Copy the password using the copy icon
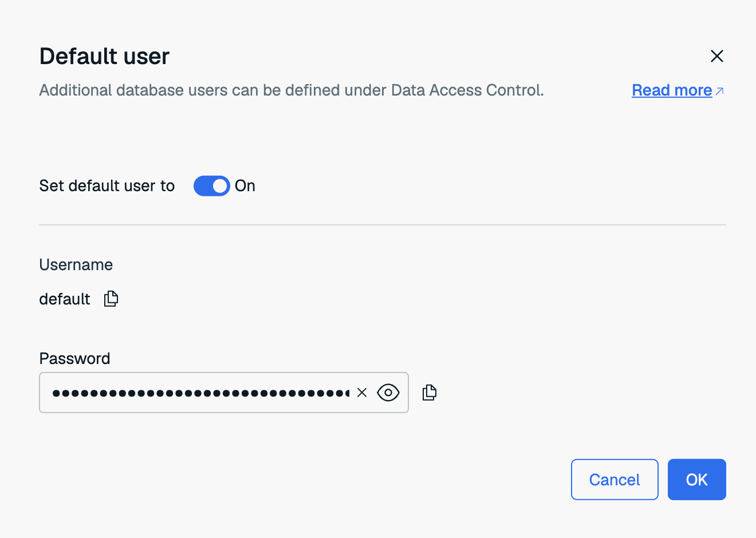The image size is (756, 538). [430, 393]
